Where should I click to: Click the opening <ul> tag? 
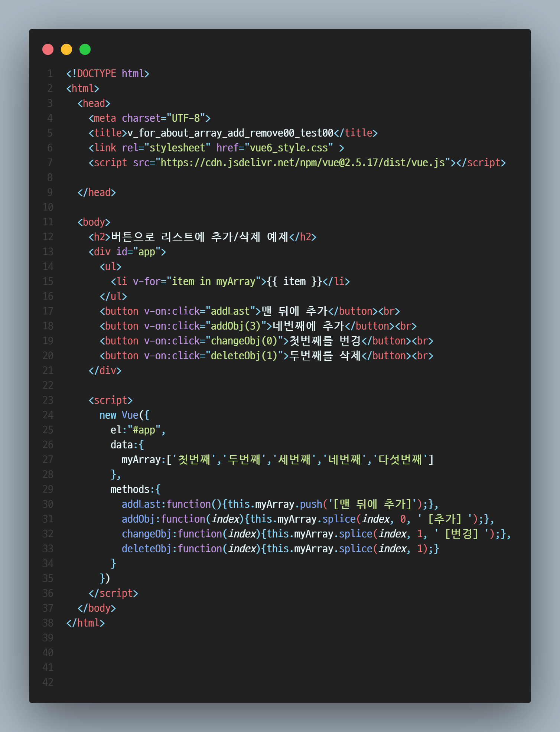click(x=111, y=267)
